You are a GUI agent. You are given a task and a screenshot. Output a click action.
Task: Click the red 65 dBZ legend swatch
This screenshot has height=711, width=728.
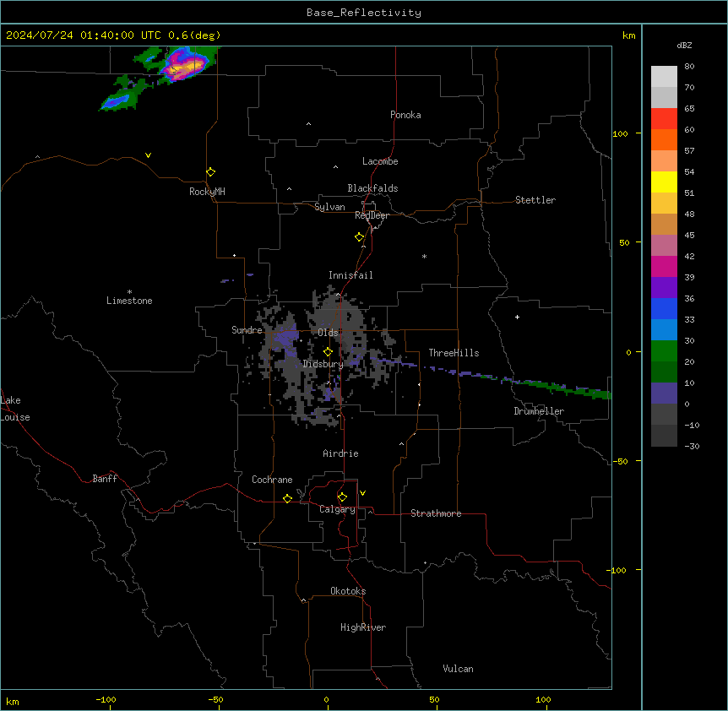point(664,119)
